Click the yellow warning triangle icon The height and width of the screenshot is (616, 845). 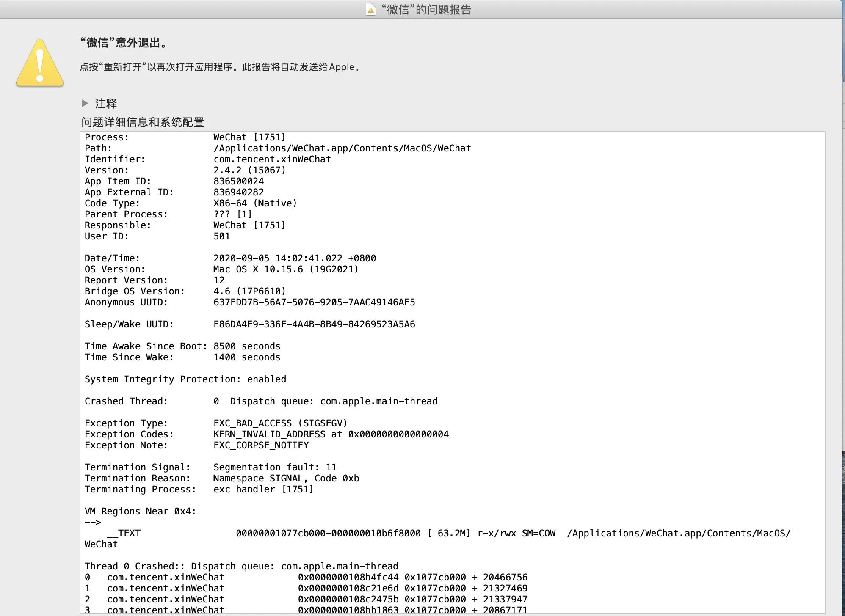pos(40,63)
